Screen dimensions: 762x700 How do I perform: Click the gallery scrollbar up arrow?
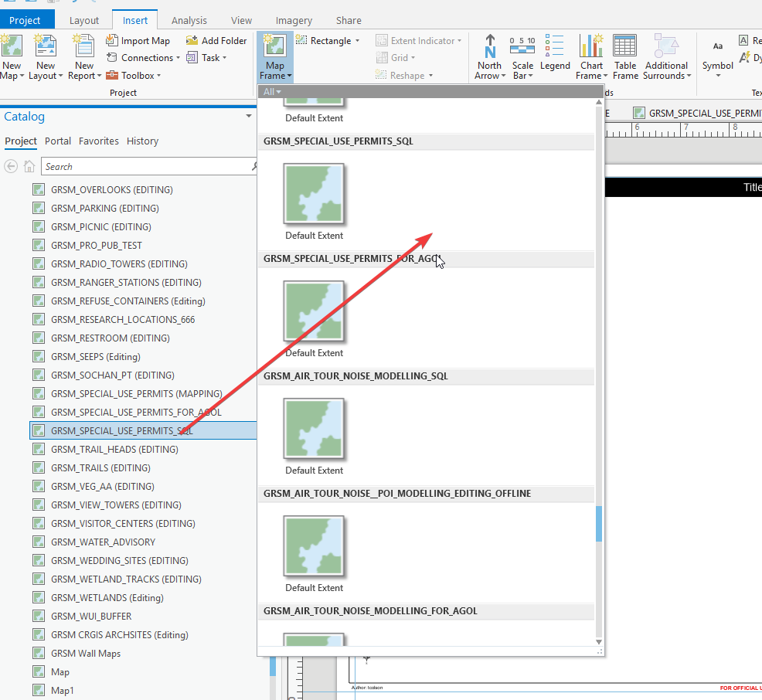click(x=599, y=103)
